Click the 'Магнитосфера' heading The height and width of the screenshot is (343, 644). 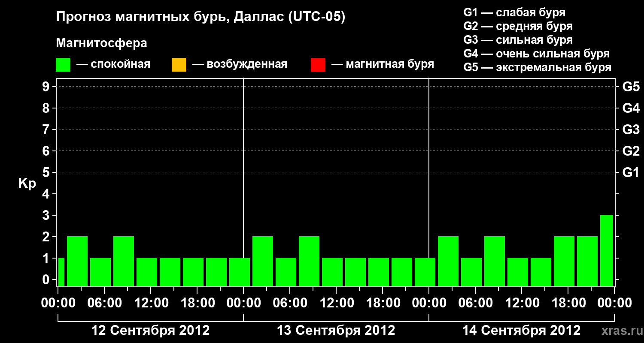(x=101, y=43)
